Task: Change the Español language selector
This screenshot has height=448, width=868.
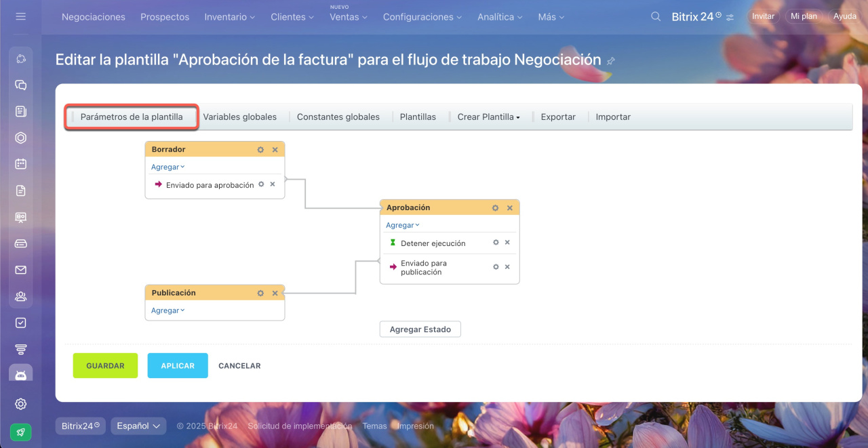Action: click(138, 426)
